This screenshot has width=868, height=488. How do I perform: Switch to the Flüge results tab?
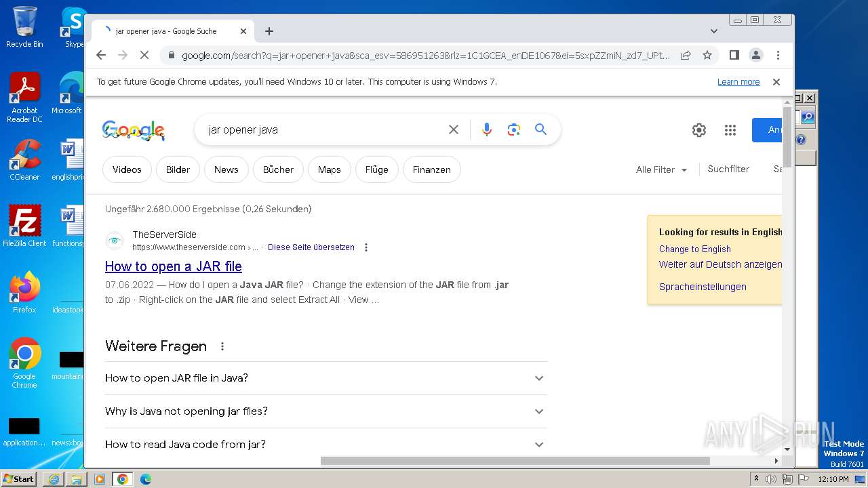coord(376,169)
